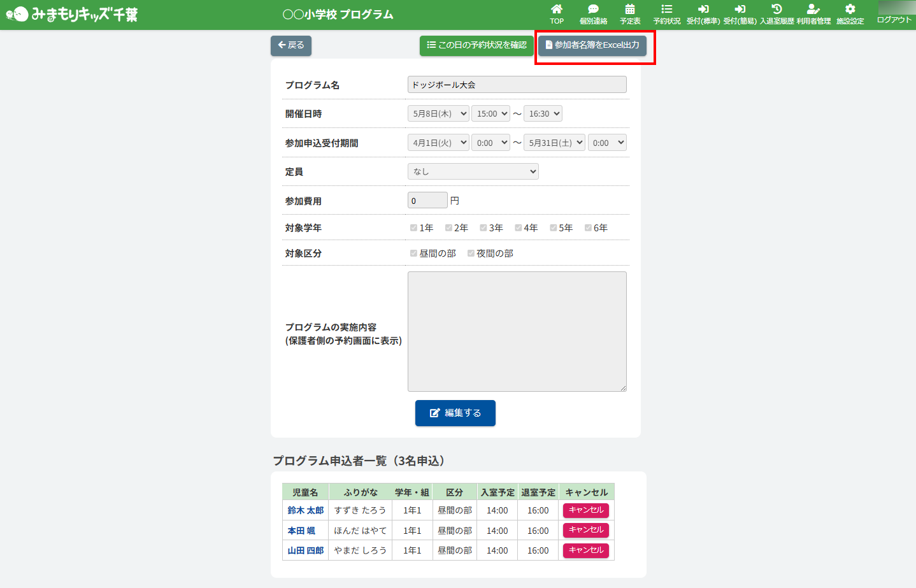Click the 参加費用 amount field
The height and width of the screenshot is (588, 916).
pos(427,201)
